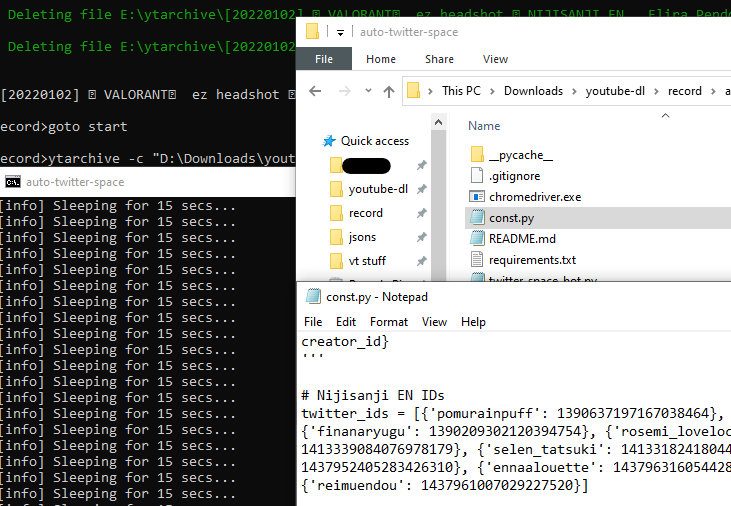This screenshot has width=731, height=506.
Task: Click the Quick access star icon
Action: point(329,141)
